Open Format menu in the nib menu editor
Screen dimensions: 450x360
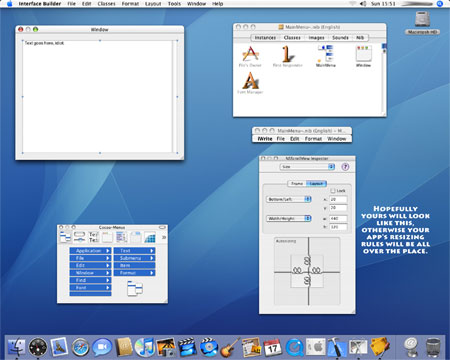313,139
